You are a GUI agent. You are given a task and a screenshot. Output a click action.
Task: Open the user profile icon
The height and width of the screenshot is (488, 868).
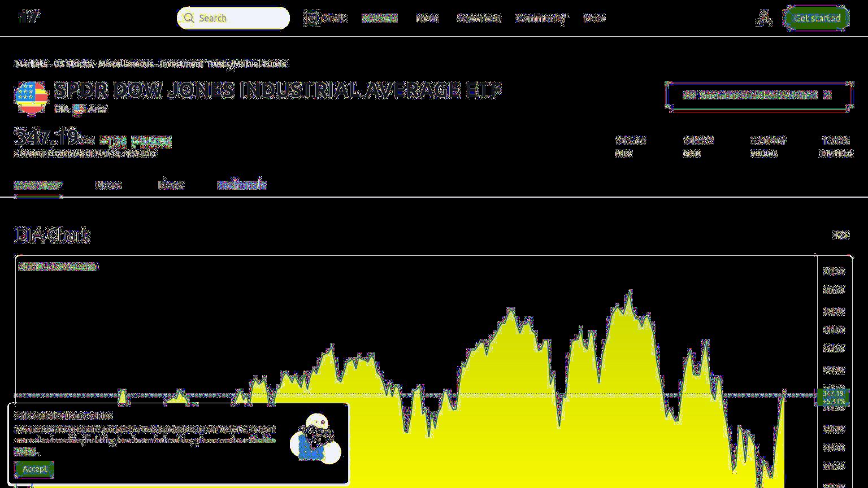pyautogui.click(x=763, y=18)
